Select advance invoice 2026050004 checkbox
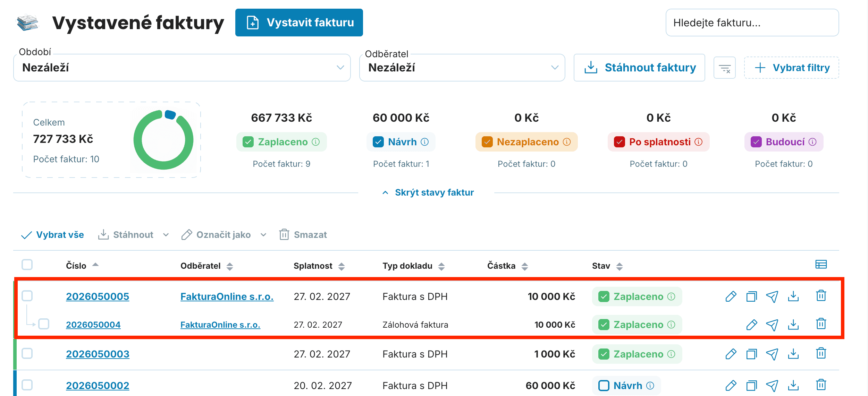The width and height of the screenshot is (868, 396). 44,324
